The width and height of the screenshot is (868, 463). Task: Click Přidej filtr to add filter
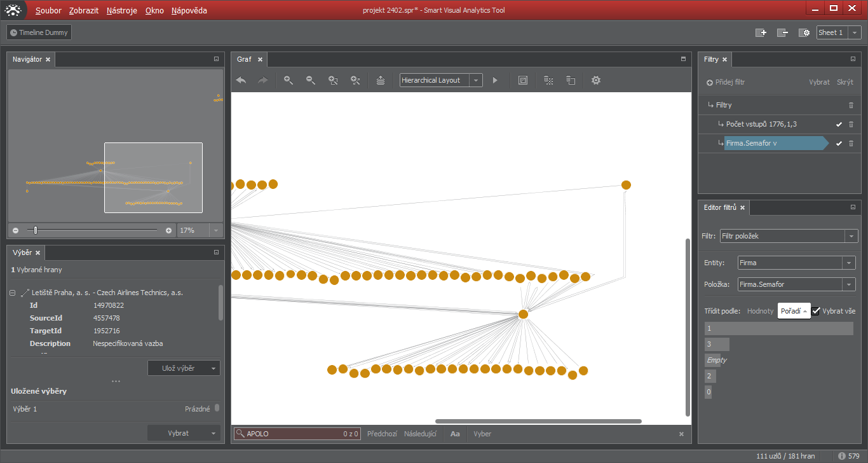(x=726, y=82)
